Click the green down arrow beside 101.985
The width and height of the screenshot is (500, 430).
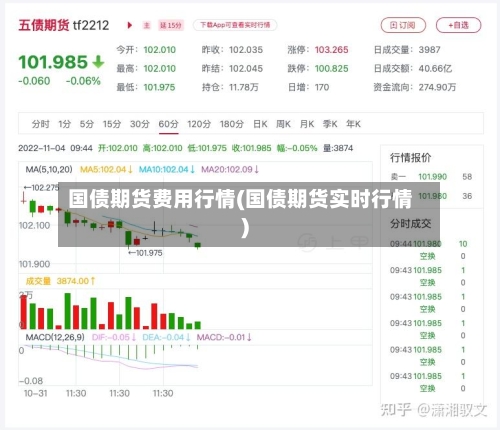(98, 62)
